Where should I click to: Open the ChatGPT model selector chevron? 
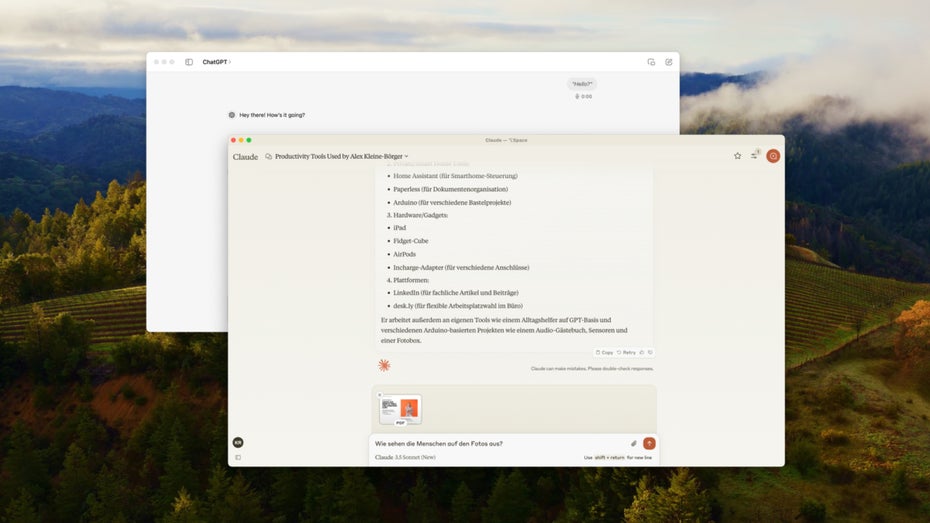pyautogui.click(x=230, y=62)
